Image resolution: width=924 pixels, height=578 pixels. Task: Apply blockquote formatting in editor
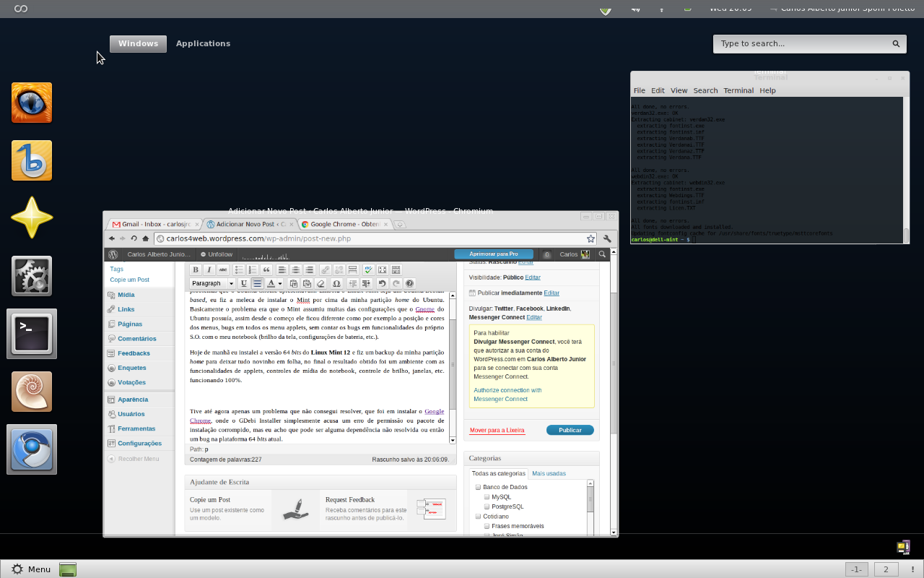266,269
